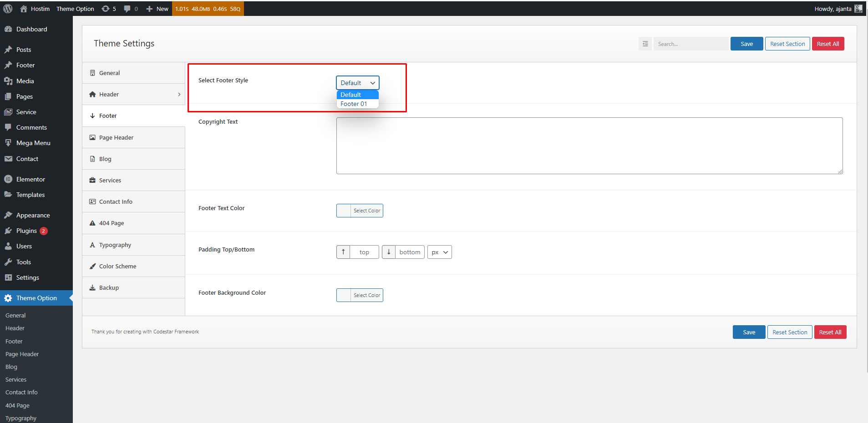Click the top Reset Section button
868x423 pixels.
pyautogui.click(x=787, y=44)
